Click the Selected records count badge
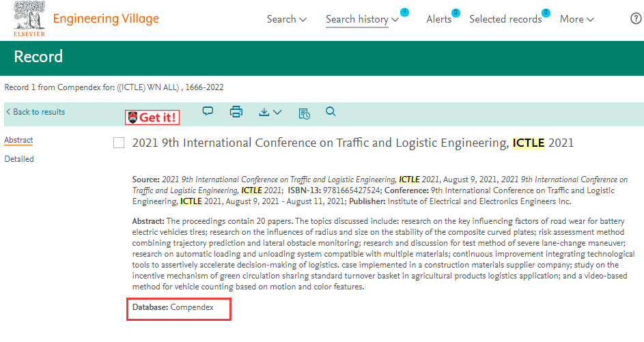Screen dimensions: 644x342 tap(546, 13)
